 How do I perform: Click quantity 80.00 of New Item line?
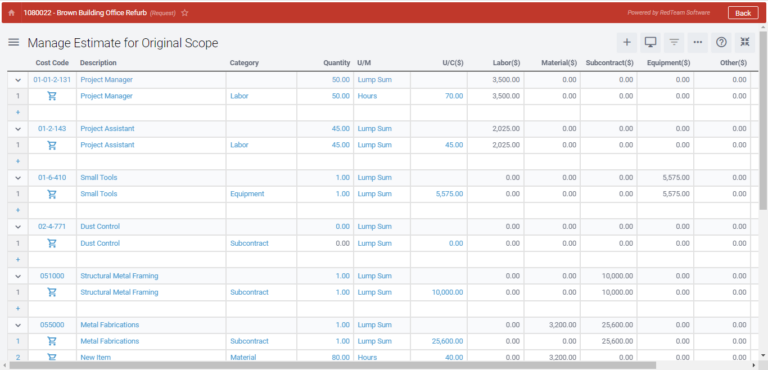(340, 358)
